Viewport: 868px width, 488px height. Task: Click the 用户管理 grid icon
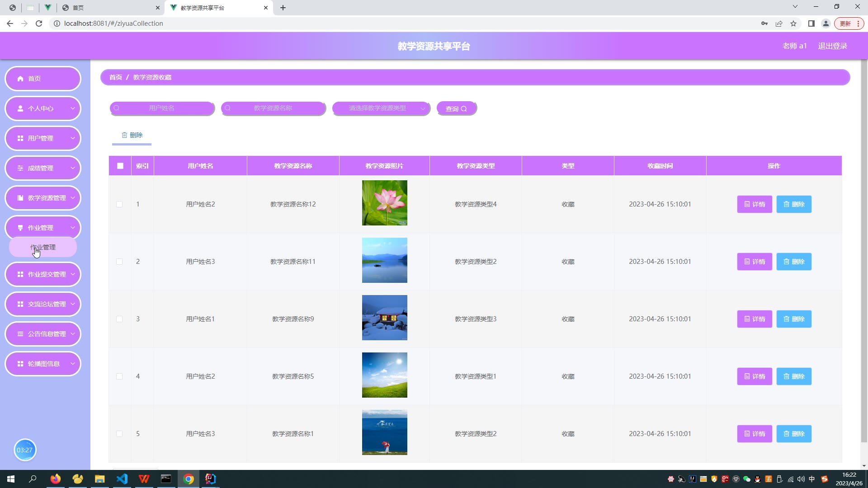click(20, 138)
